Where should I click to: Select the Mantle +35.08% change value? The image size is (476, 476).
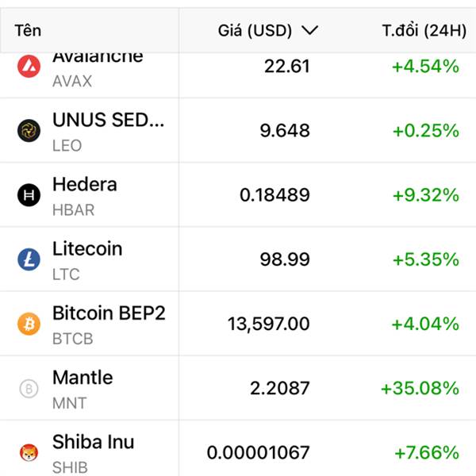(x=420, y=389)
